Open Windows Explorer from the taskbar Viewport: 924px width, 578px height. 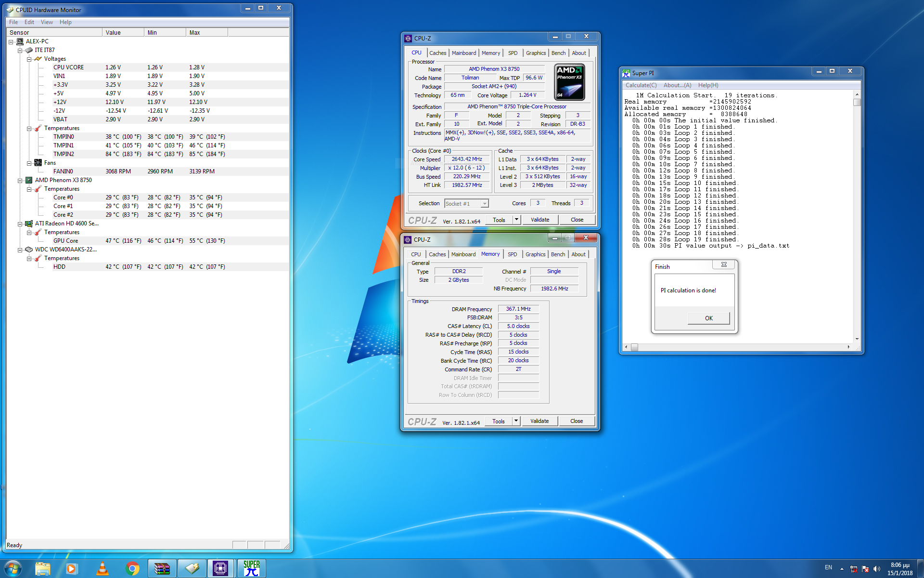[x=43, y=568]
